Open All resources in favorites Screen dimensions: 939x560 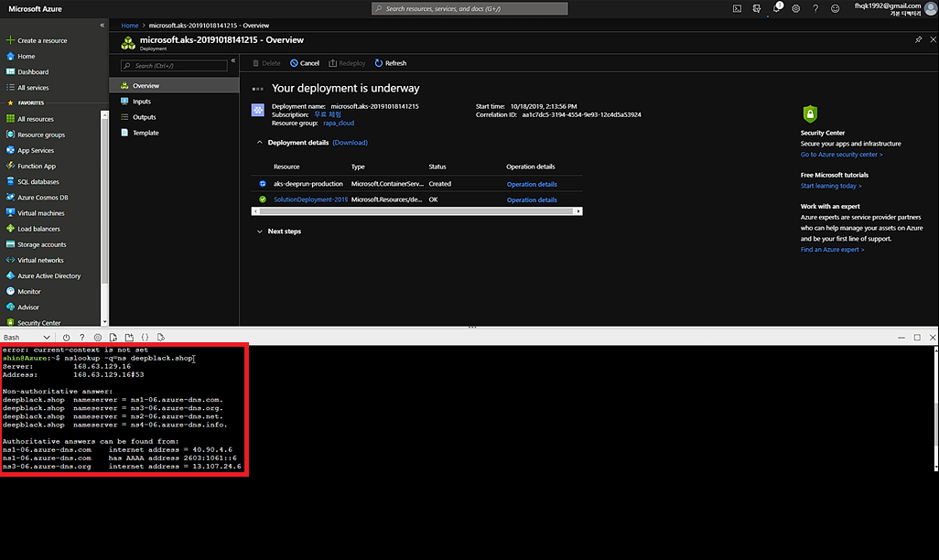30,119
